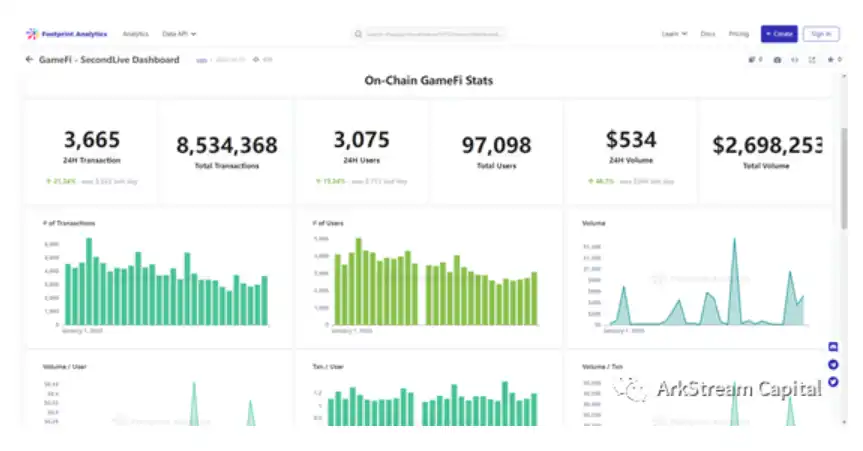Favorite the dashboard with the star icon

coord(831,59)
